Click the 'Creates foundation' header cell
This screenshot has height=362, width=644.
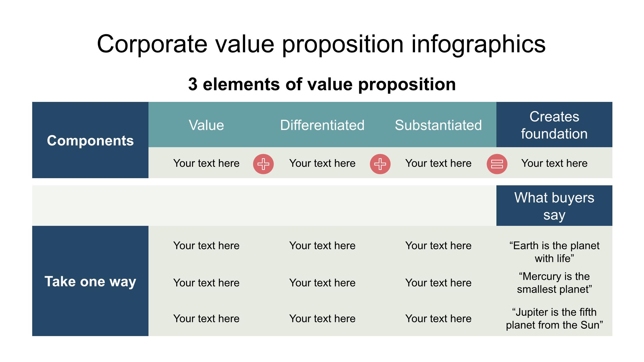554,125
